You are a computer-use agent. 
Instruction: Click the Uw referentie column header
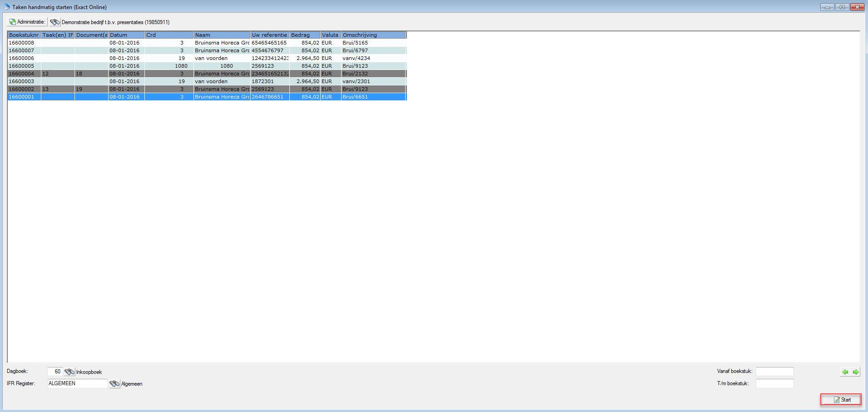pos(270,35)
